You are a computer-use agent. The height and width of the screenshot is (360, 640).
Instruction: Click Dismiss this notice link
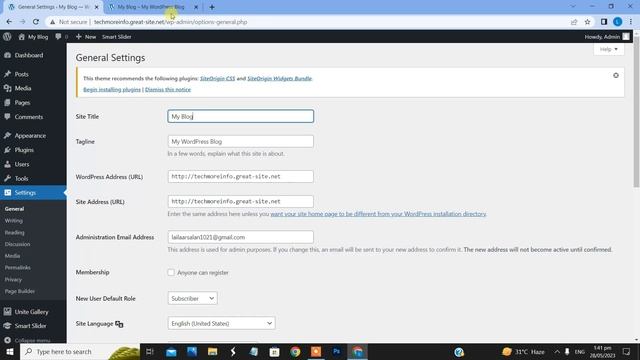168,89
